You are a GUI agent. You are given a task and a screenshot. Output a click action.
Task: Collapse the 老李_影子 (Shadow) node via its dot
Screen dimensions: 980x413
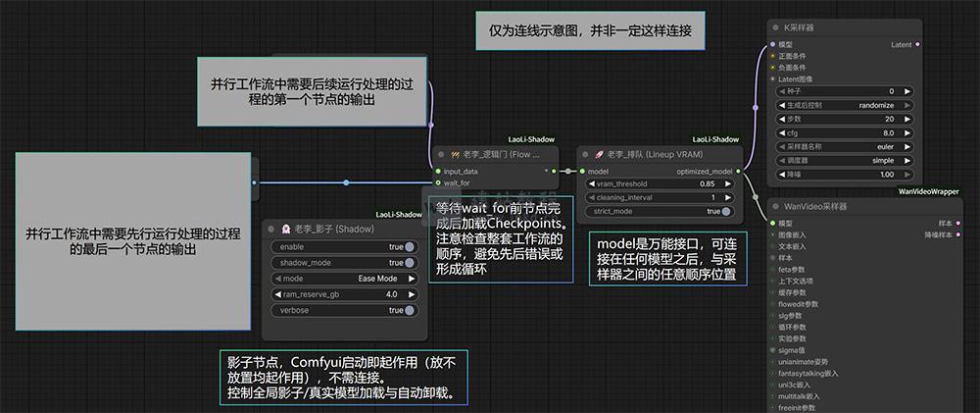click(271, 229)
